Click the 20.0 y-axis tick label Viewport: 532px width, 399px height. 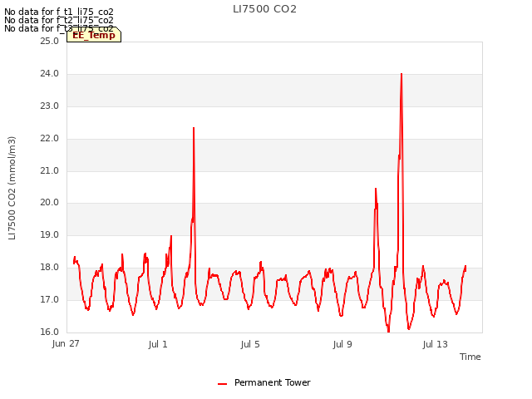click(x=49, y=202)
